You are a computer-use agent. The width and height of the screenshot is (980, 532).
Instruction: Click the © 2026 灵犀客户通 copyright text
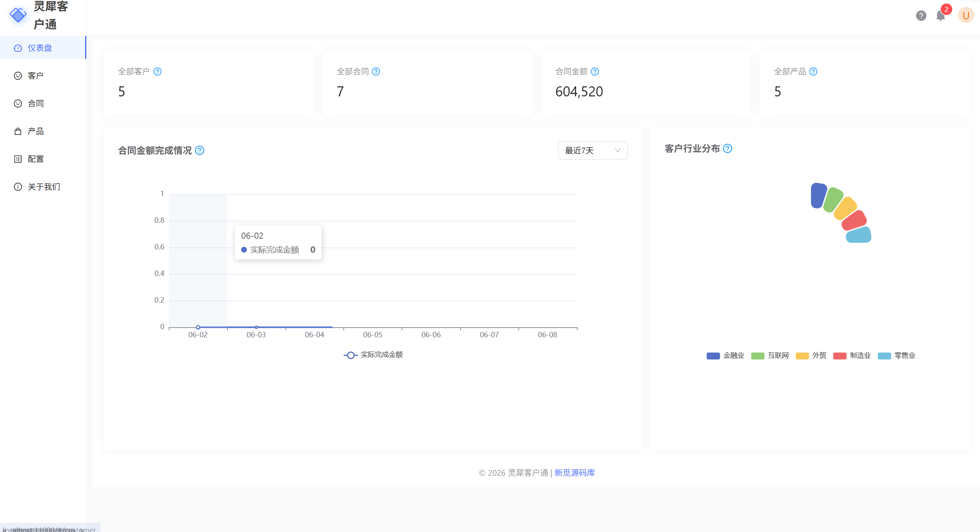[x=513, y=473]
